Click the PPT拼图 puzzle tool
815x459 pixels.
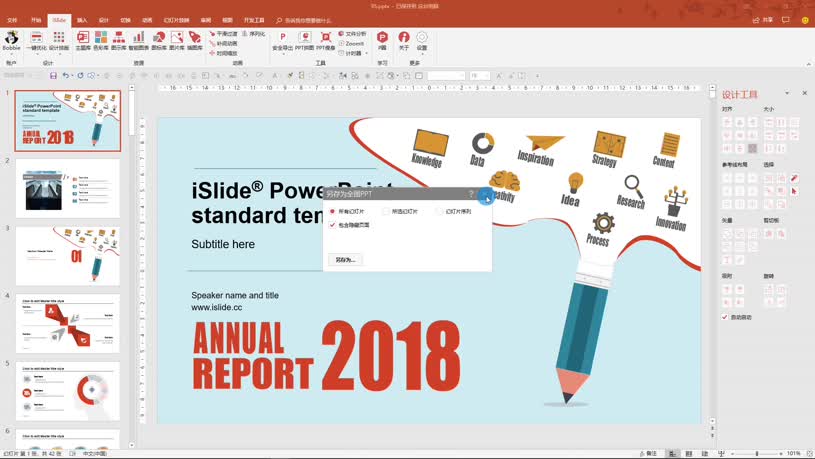pos(305,41)
